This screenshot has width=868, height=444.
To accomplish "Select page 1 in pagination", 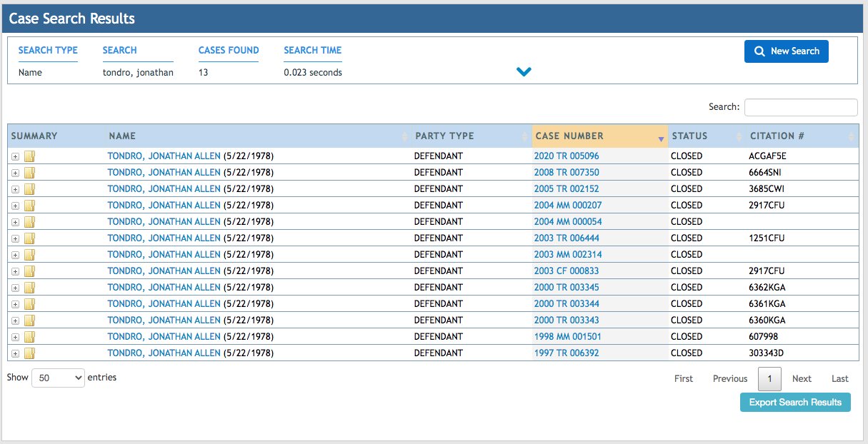I will (x=769, y=378).
